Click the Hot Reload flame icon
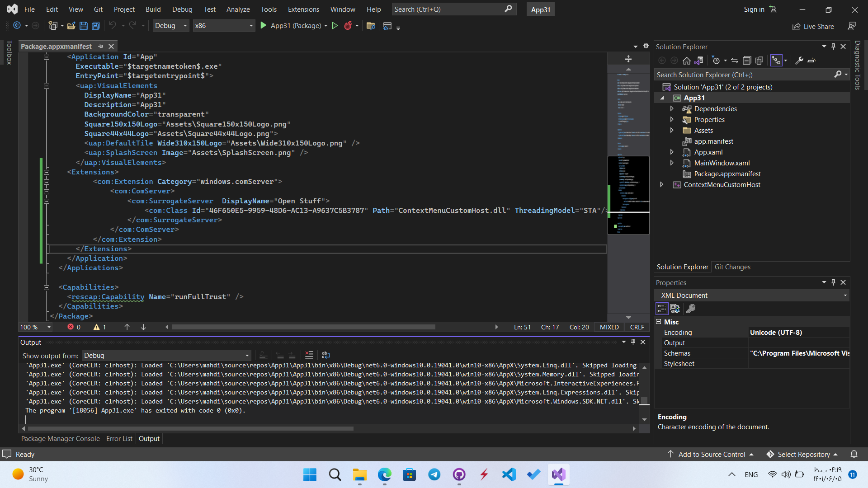Image resolution: width=868 pixels, height=488 pixels. (348, 26)
